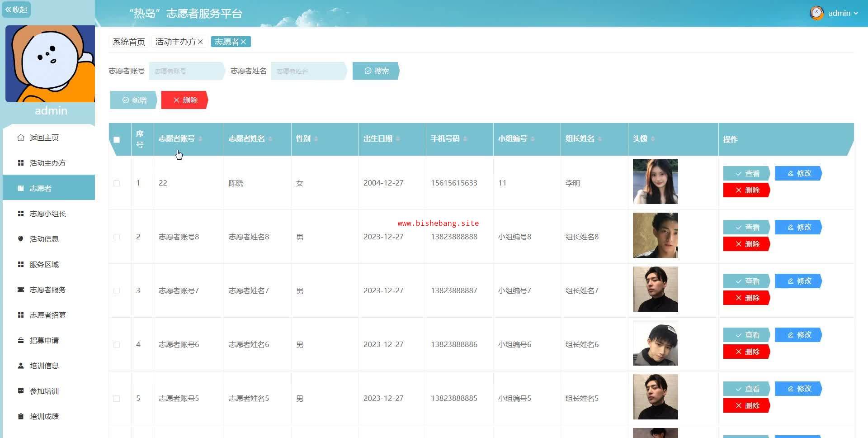The image size is (868, 438).
Task: Switch to the 系统首页 tab
Action: 129,42
